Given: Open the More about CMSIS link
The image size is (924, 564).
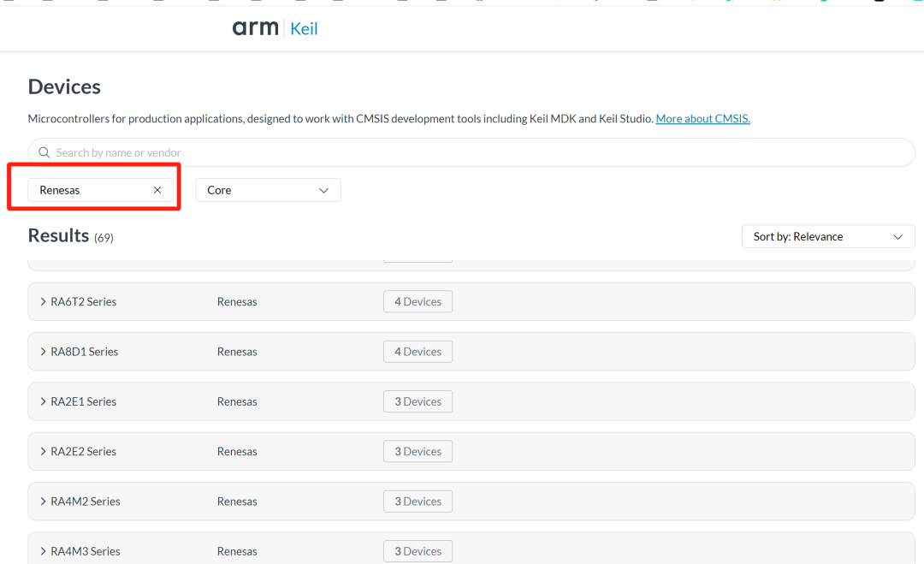Looking at the screenshot, I should click(x=702, y=119).
